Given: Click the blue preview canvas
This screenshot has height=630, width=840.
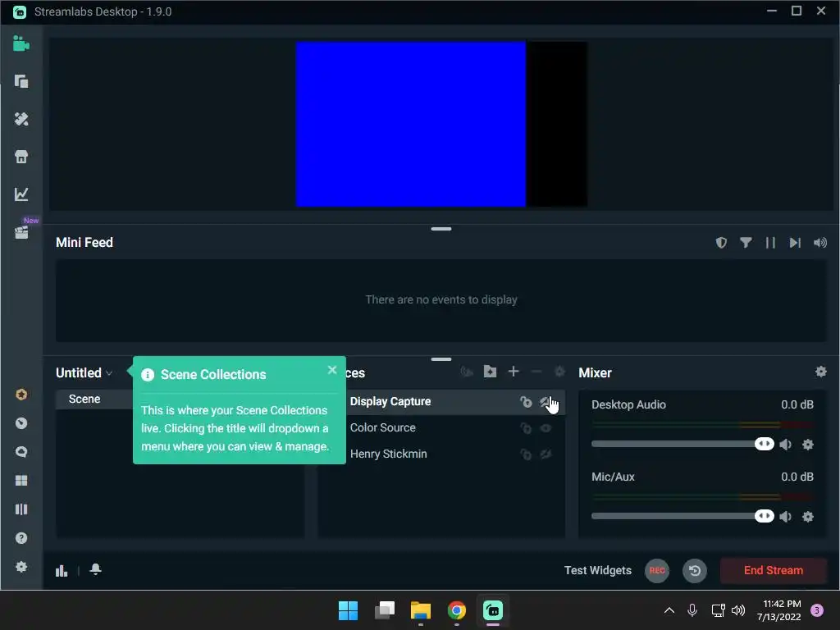Looking at the screenshot, I should click(x=411, y=125).
